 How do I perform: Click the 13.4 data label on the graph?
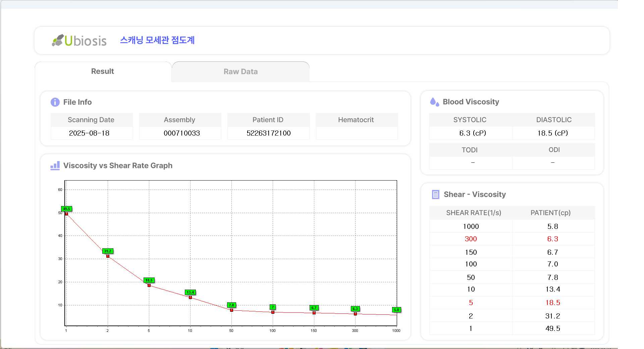coord(190,292)
